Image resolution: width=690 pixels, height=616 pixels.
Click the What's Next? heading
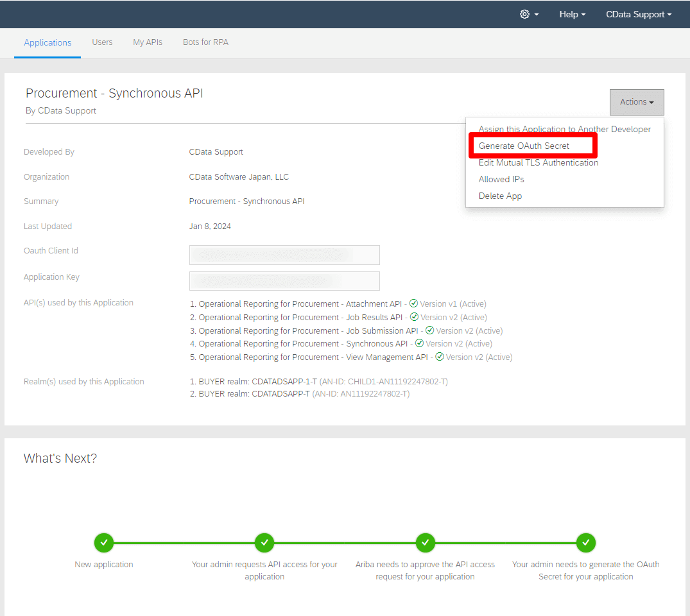[x=60, y=459]
